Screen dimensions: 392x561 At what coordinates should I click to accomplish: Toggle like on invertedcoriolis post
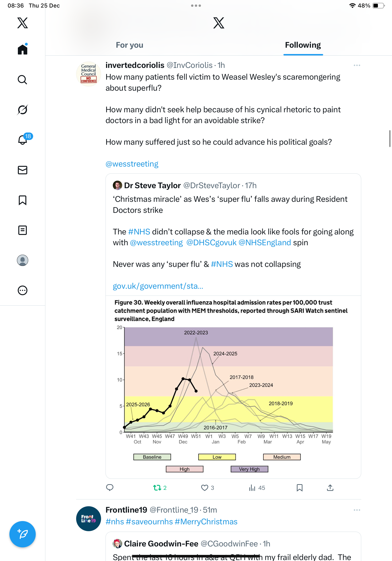click(x=204, y=488)
